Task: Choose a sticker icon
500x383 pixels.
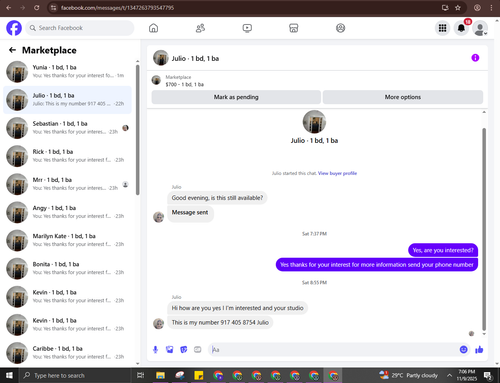Action: coord(184,349)
